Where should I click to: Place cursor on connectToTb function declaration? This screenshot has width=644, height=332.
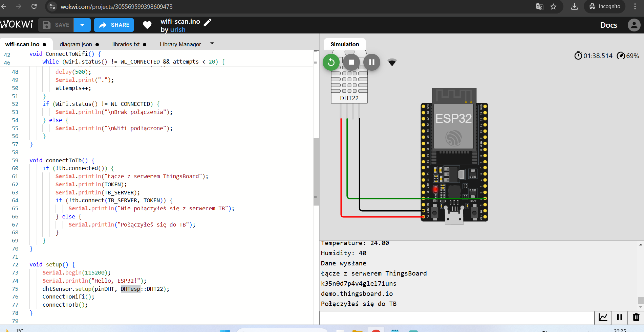pos(62,160)
